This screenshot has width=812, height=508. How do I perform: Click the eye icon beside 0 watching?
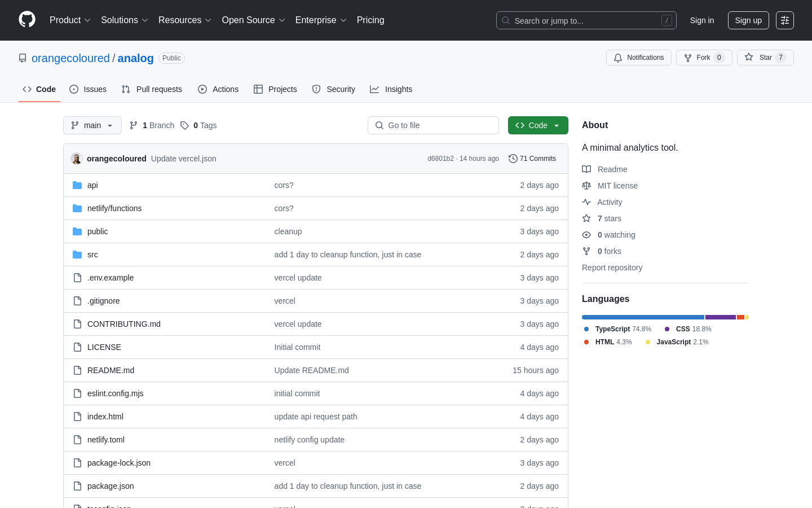point(586,235)
